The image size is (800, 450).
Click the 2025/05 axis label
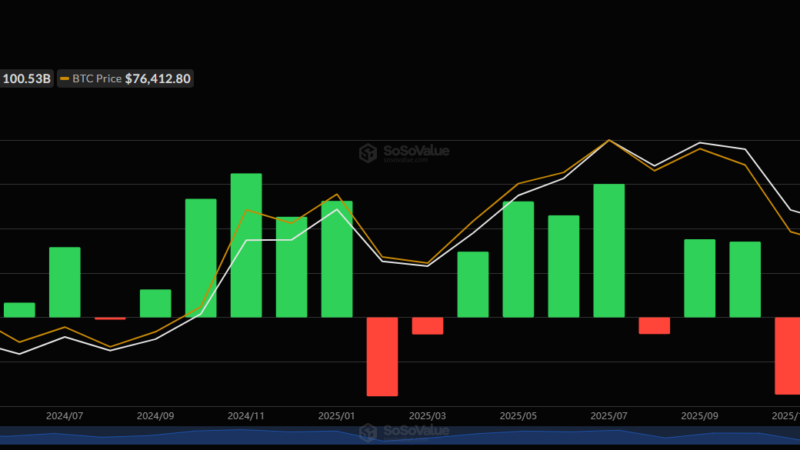518,416
